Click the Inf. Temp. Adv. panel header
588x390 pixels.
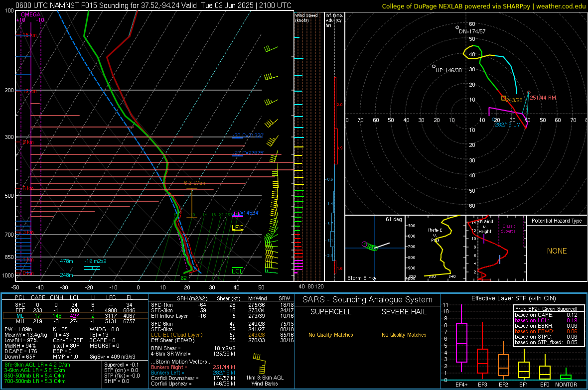(334, 20)
